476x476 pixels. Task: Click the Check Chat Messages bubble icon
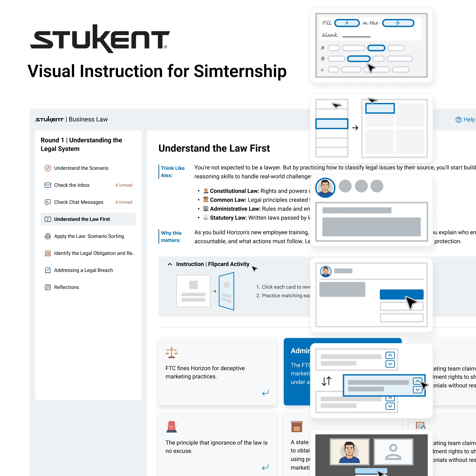pyautogui.click(x=48, y=202)
